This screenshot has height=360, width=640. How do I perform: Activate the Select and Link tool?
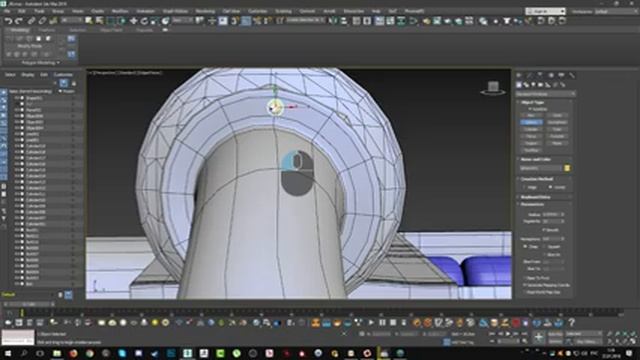click(x=31, y=21)
